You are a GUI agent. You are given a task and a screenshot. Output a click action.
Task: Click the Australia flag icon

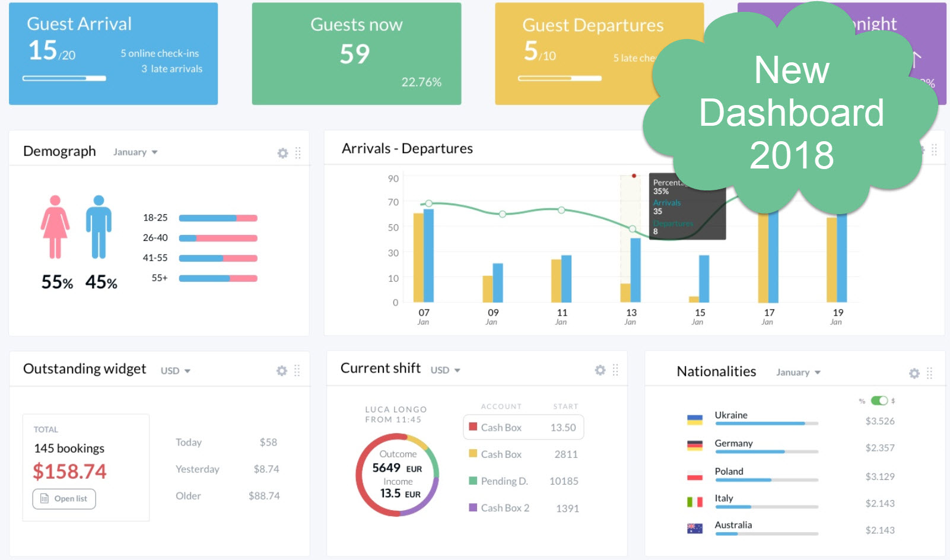point(695,529)
